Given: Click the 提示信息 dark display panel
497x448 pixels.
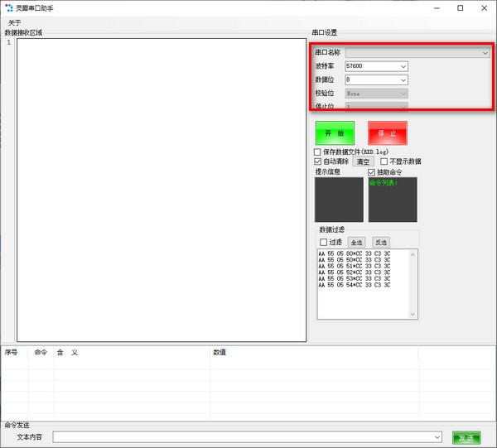Looking at the screenshot, I should [x=339, y=200].
